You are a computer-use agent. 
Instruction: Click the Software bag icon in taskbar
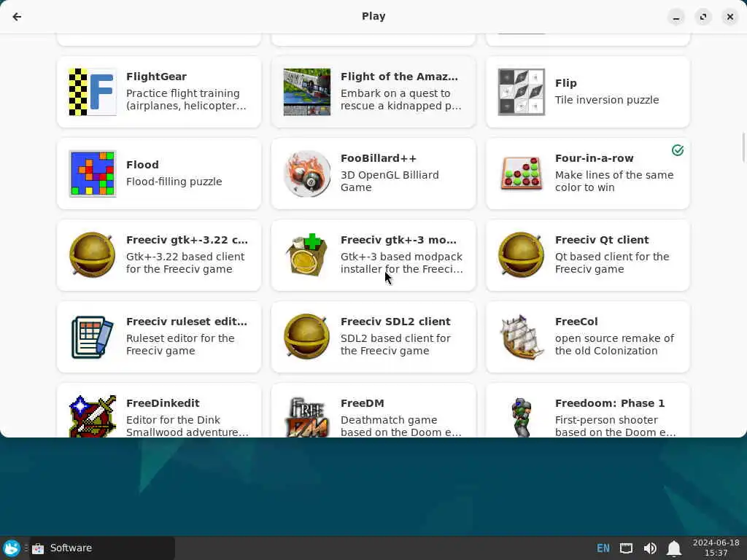coord(38,548)
